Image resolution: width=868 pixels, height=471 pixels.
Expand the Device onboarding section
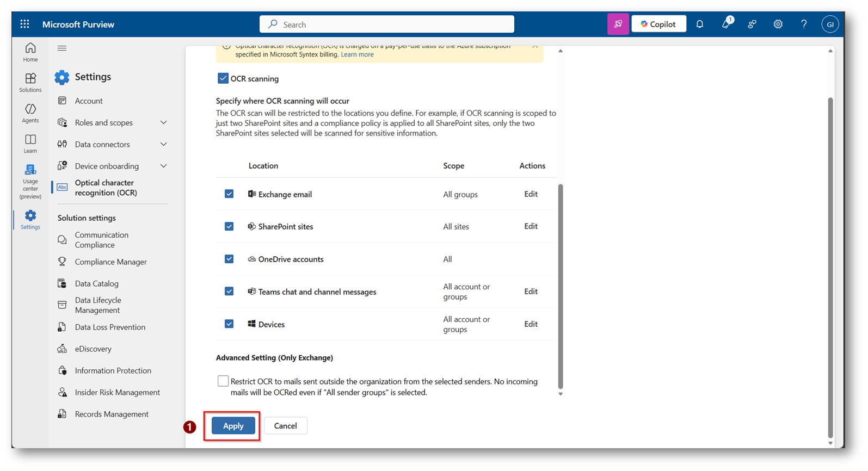(x=163, y=166)
